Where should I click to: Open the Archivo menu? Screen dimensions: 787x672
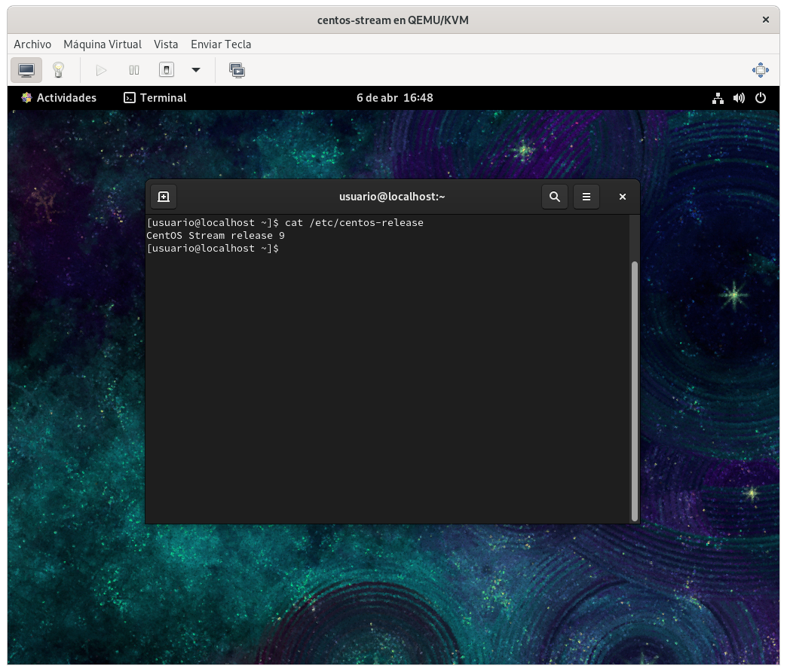coord(32,44)
